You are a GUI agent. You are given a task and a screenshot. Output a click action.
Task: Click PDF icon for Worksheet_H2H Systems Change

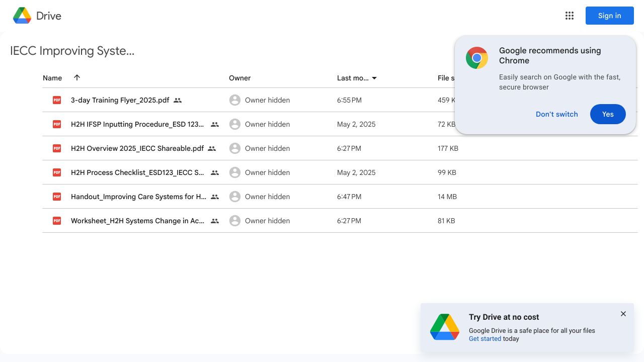click(x=57, y=221)
